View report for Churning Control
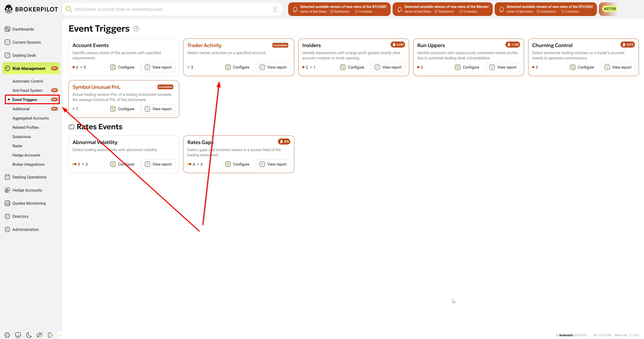This screenshot has width=644, height=339. pyautogui.click(x=618, y=67)
